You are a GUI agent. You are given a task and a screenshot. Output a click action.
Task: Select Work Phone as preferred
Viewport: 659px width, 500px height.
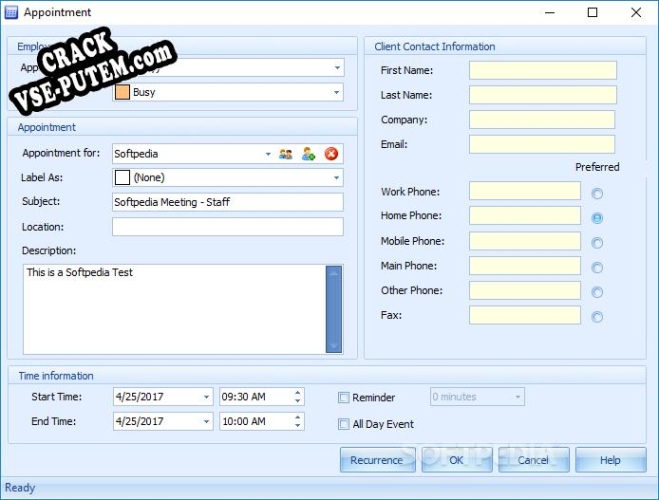[x=597, y=193]
